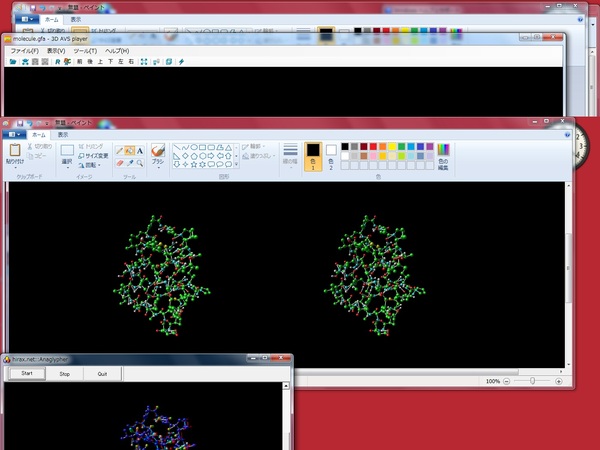600x450 pixels.
Task: Click the zoom slider in Paint status bar
Action: click(x=533, y=381)
